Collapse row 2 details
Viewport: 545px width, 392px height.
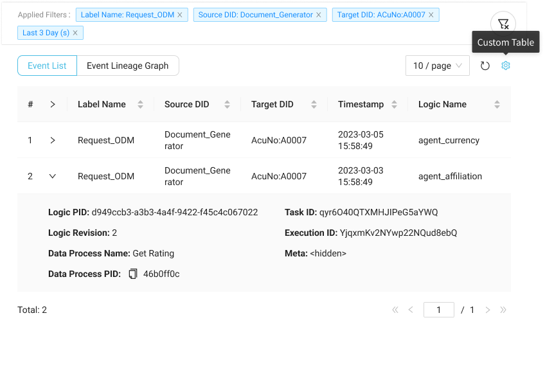pyautogui.click(x=53, y=176)
